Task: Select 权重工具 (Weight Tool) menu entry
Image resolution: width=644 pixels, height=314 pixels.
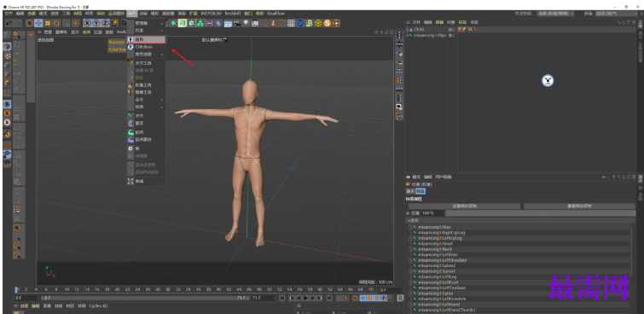Action: click(146, 85)
